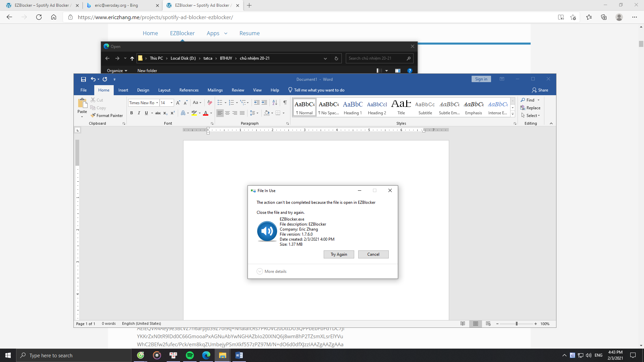Click the Sign in button in Word
Viewport: 644px width, 362px height.
(x=481, y=79)
